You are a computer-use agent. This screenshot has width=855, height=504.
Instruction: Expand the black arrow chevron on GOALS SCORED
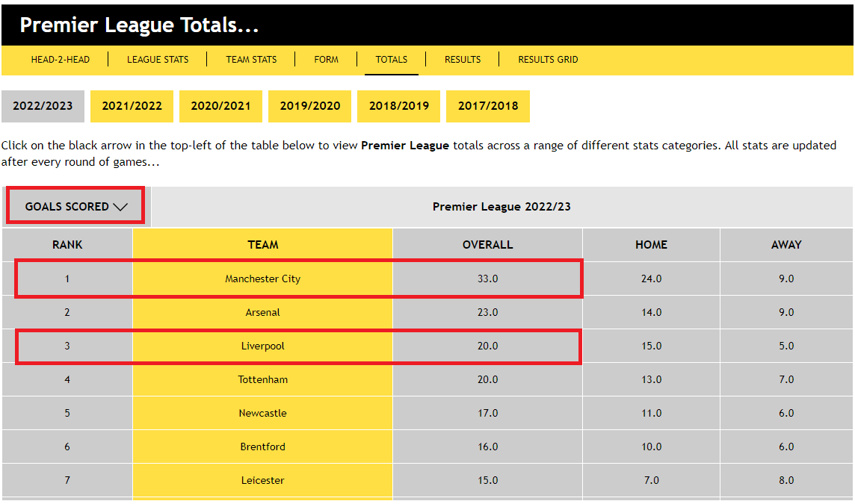[120, 206]
